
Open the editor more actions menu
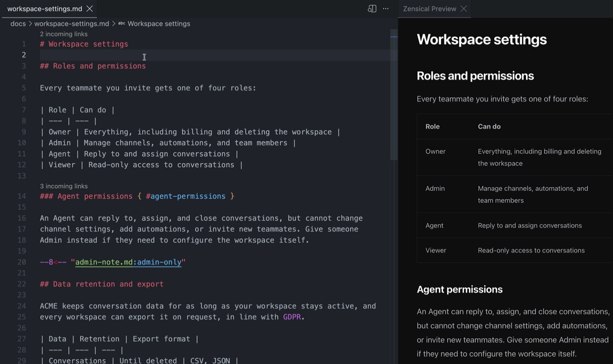[x=386, y=9]
